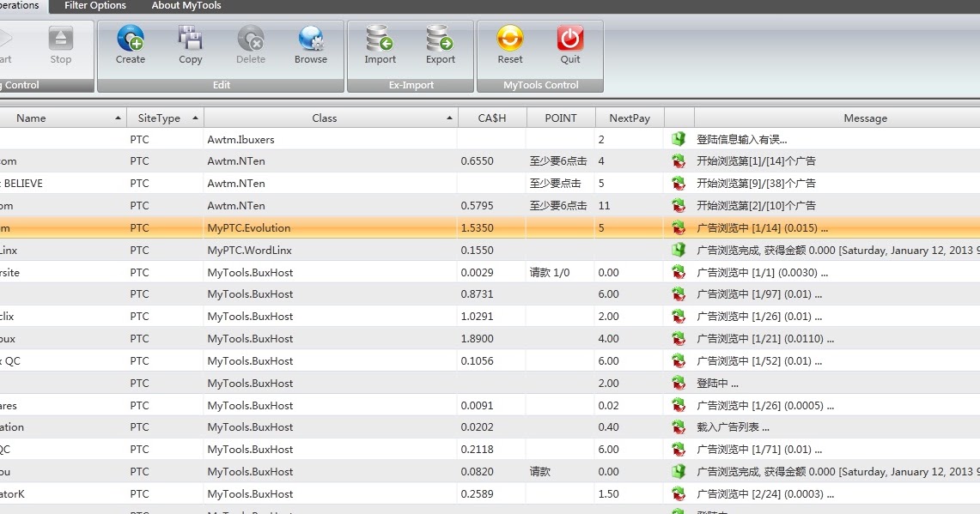Click message 登陆信息输入有误...
This screenshot has height=514, width=980.
[742, 139]
